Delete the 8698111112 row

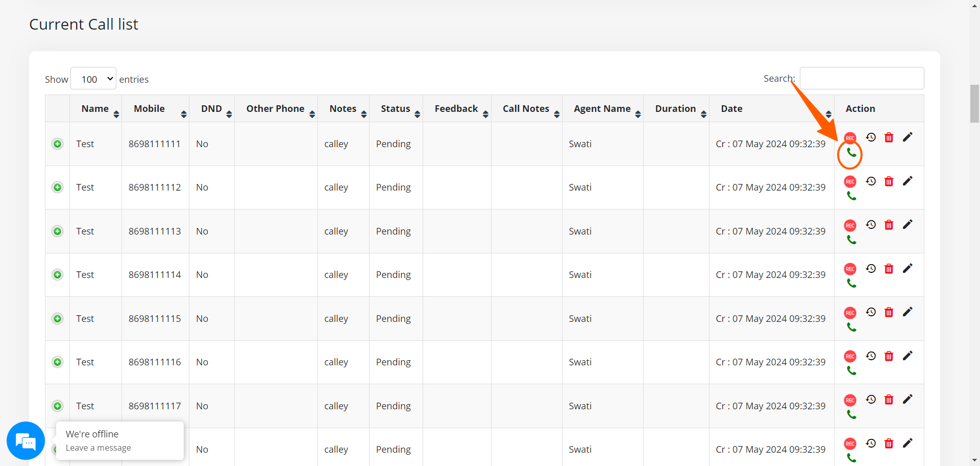[889, 181]
